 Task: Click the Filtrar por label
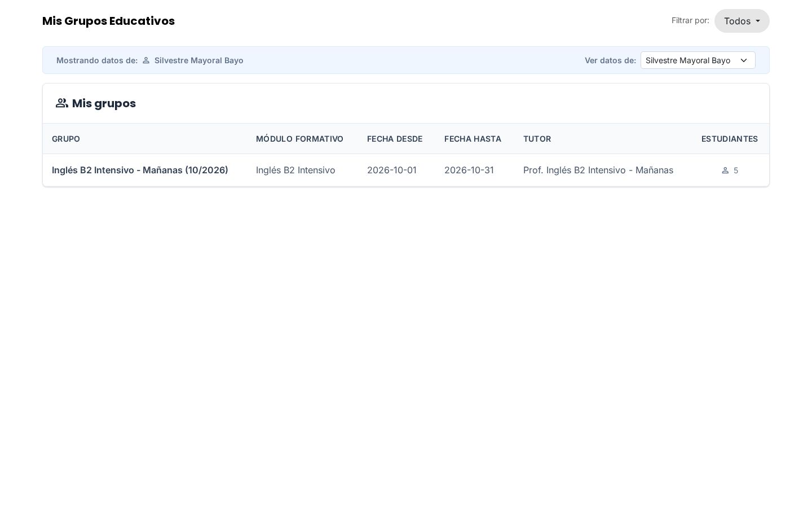[x=690, y=20]
